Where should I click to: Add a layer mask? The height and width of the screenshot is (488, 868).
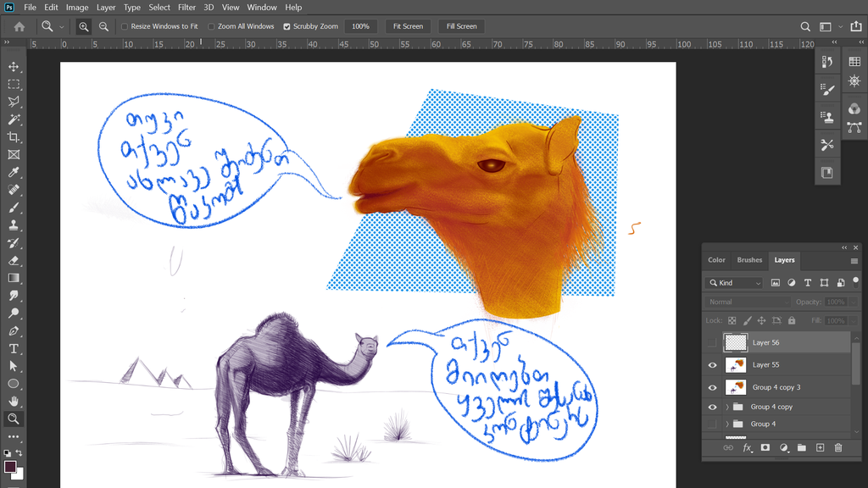click(x=765, y=447)
